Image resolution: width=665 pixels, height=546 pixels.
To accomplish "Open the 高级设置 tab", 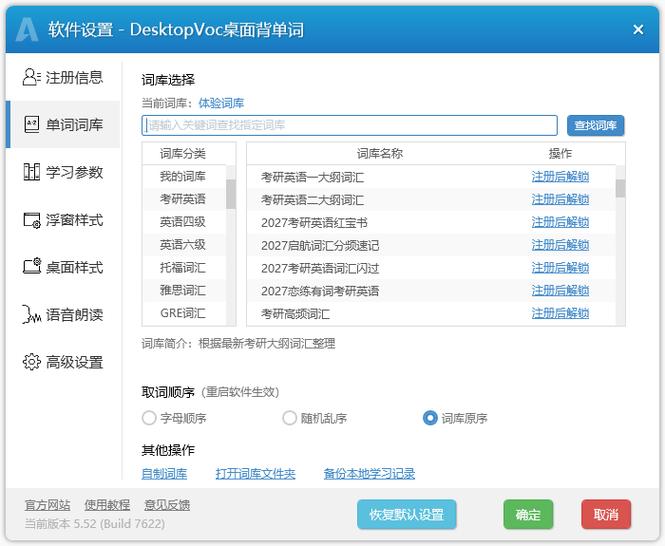I will point(63,362).
